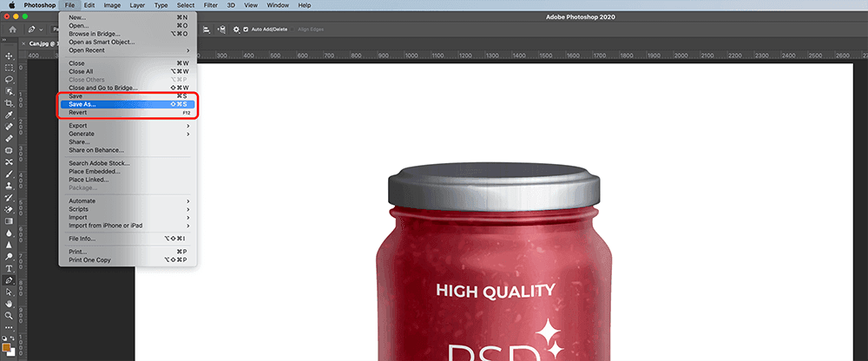The image size is (868, 361).
Task: Choose Print One Copy
Action: click(x=128, y=260)
